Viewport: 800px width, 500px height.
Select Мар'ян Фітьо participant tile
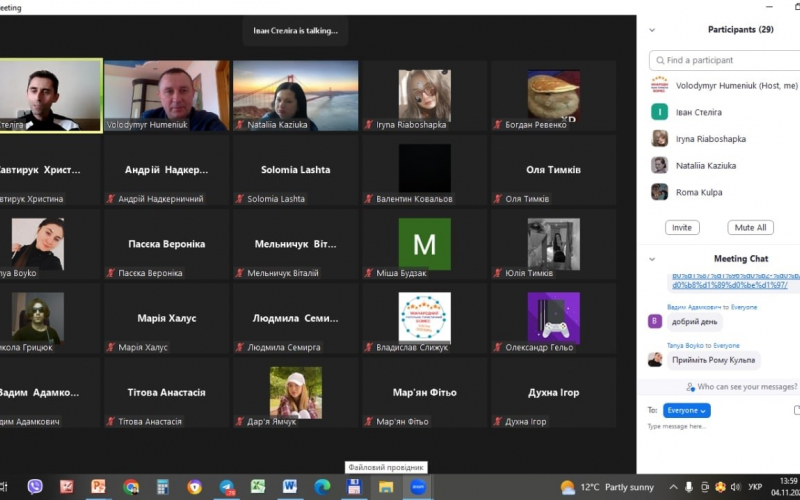tap(424, 392)
